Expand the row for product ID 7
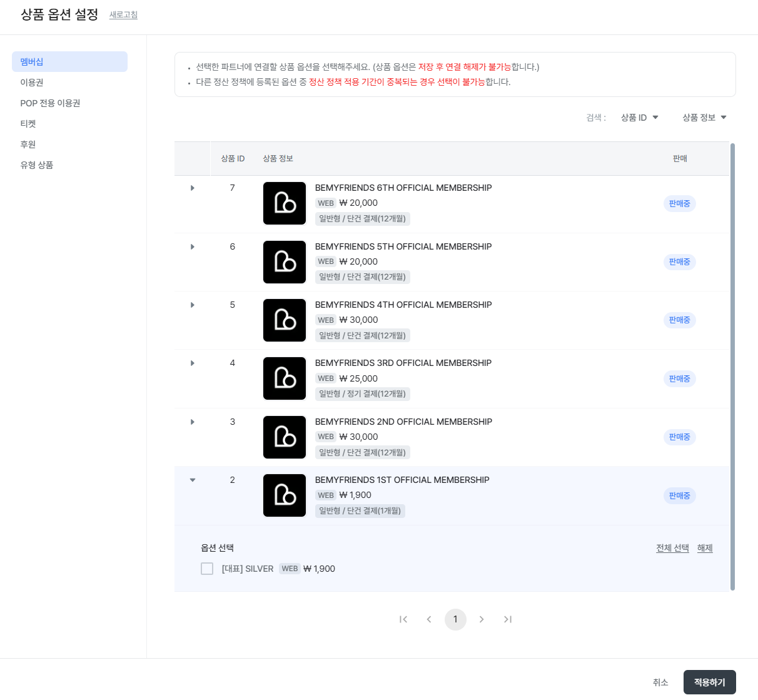758x700 pixels. coord(193,188)
